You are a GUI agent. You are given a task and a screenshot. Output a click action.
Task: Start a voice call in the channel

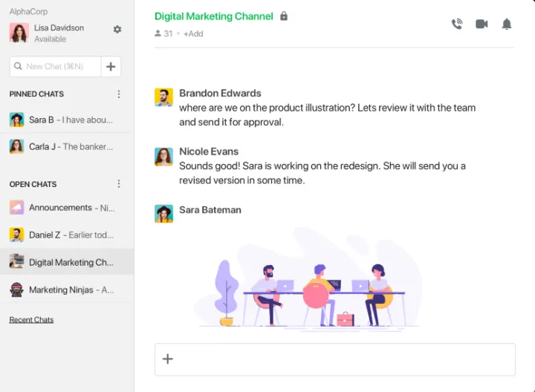[457, 24]
